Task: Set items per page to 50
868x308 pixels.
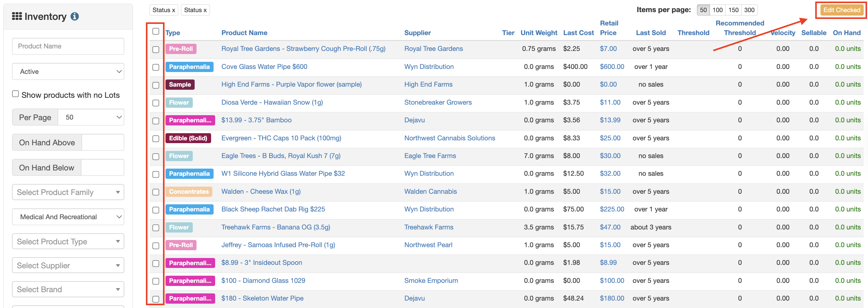Action: coord(703,10)
